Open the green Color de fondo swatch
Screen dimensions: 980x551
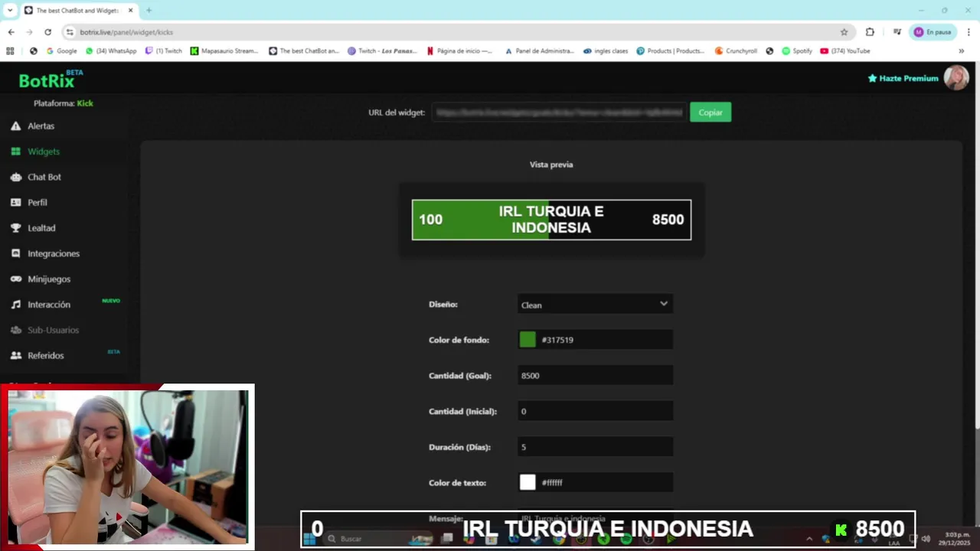[528, 340]
